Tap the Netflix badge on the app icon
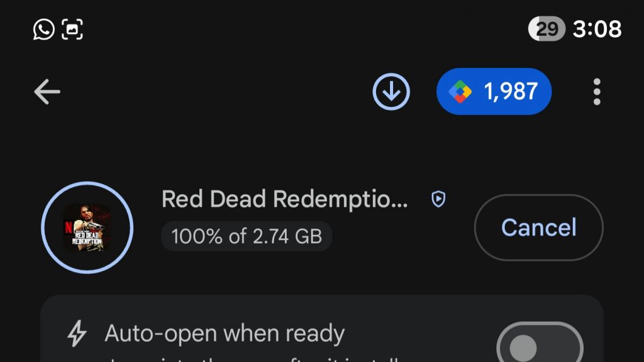644x362 pixels. pyautogui.click(x=69, y=228)
